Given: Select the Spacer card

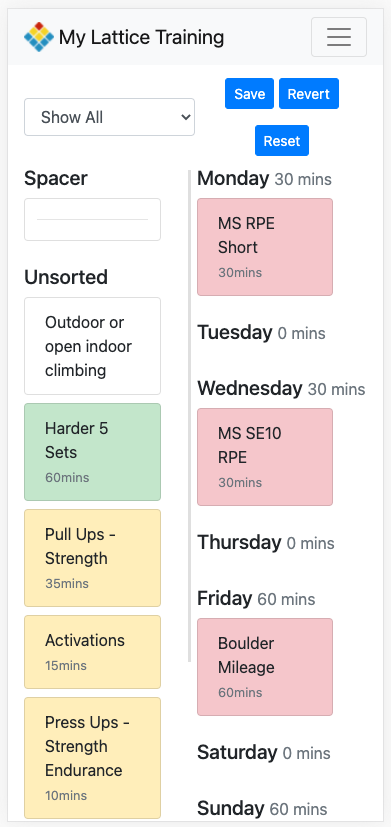Looking at the screenshot, I should pyautogui.click(x=92, y=219).
